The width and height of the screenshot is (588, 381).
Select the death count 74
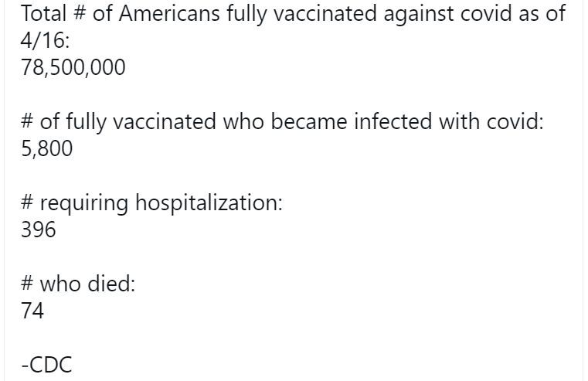pos(32,311)
